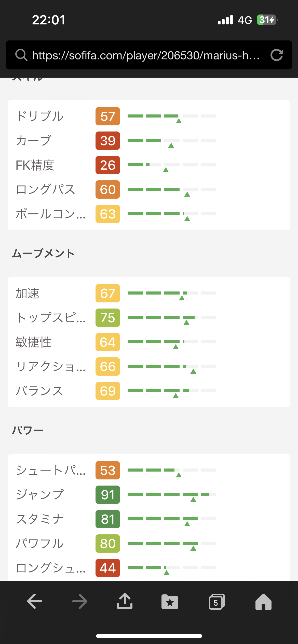
Task: Tap the ドリブル rating badge 57
Action: [x=108, y=116]
